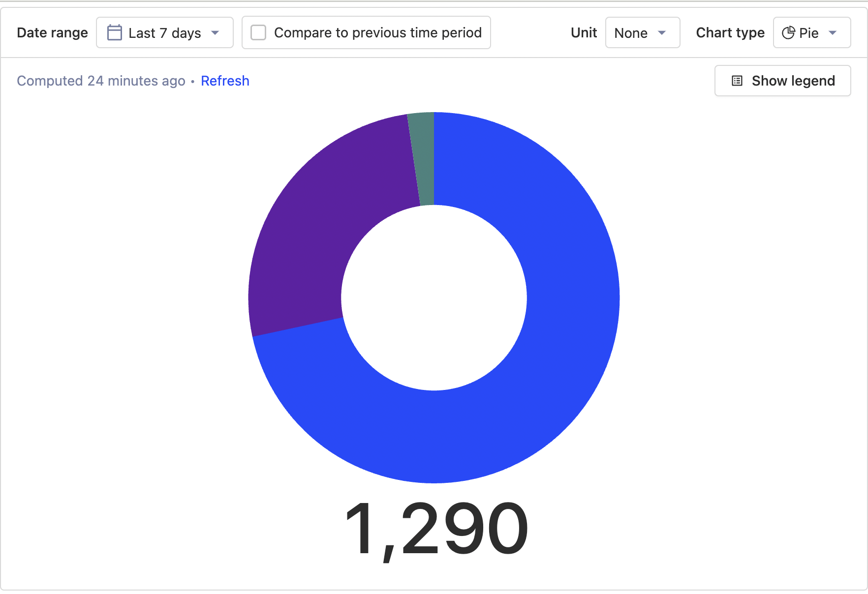
Task: Click the Show legend button
Action: (782, 81)
